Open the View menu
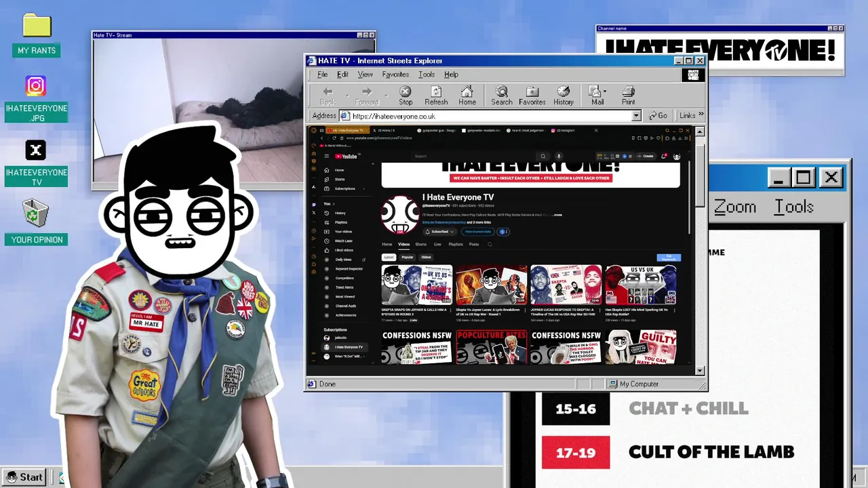 click(x=365, y=75)
